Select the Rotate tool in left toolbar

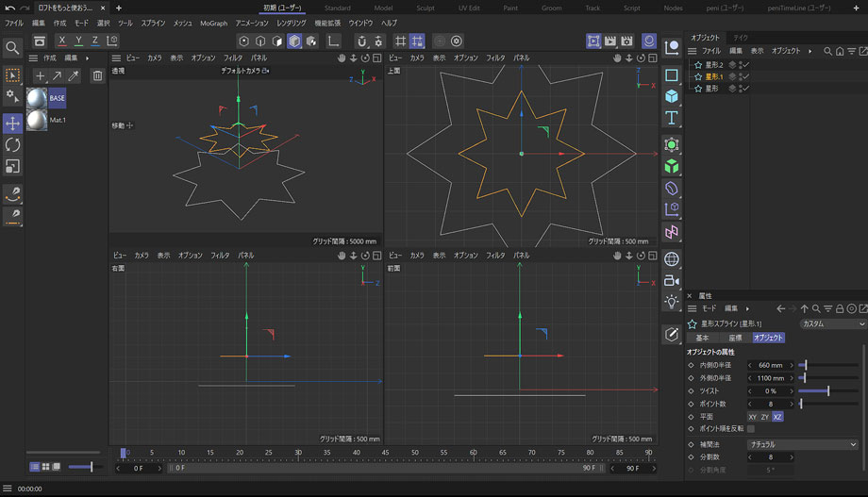(x=12, y=145)
